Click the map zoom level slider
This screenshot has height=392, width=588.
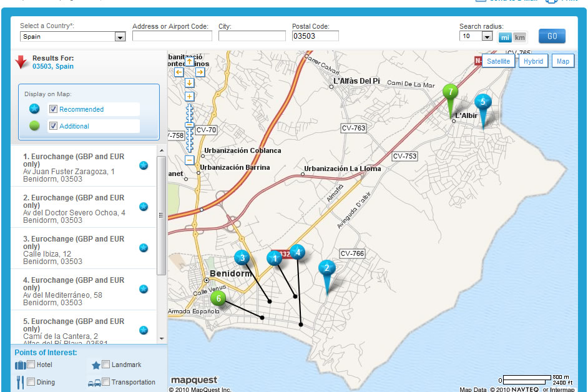[x=189, y=125]
